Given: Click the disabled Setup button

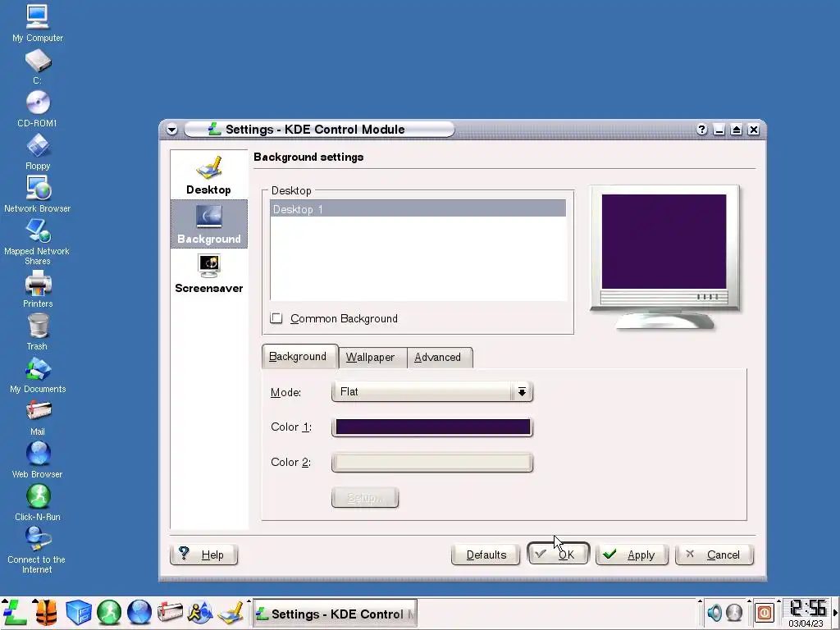Looking at the screenshot, I should click(365, 498).
